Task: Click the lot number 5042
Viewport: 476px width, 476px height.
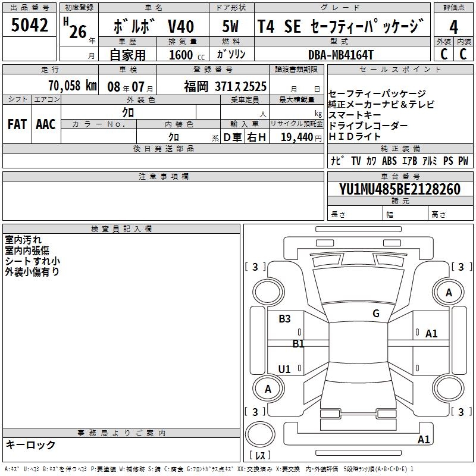Action: click(29, 25)
